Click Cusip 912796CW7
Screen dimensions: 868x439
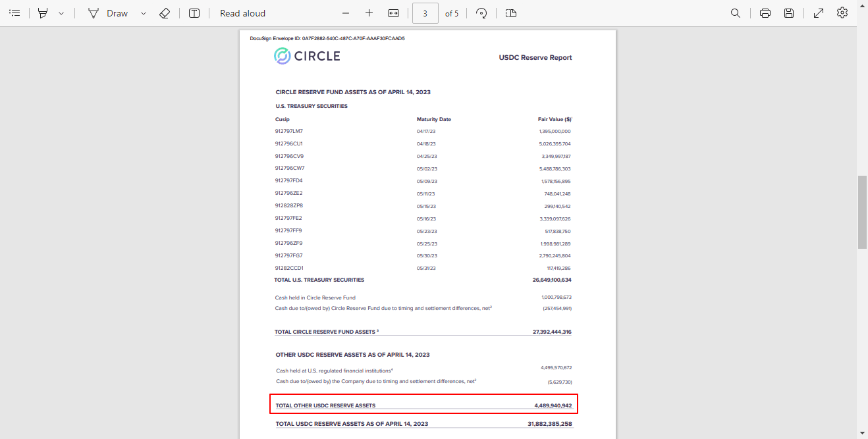290,168
